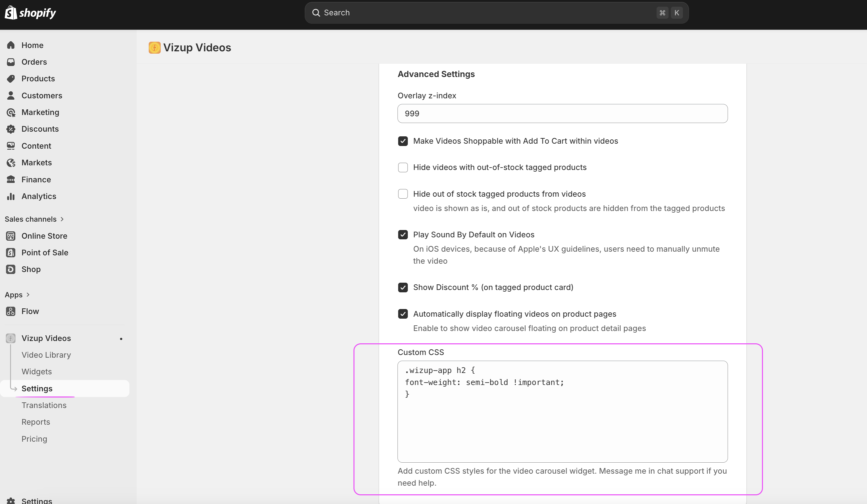
Task: Switch to the Translations page
Action: pyautogui.click(x=44, y=405)
